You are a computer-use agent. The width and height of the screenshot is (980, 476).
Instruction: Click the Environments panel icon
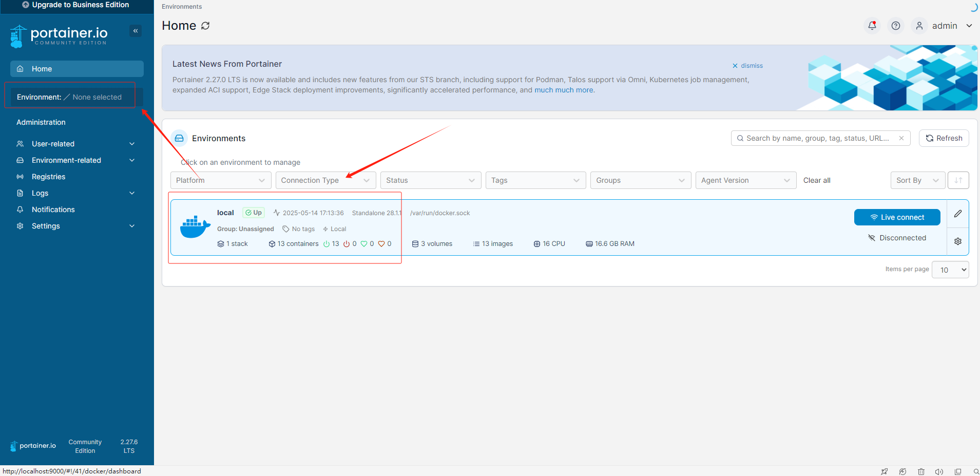click(x=179, y=138)
